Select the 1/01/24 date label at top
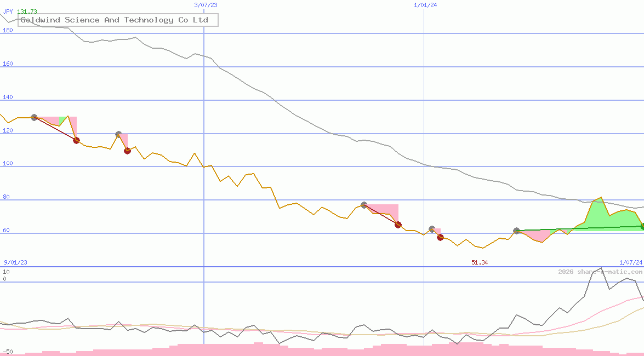 pyautogui.click(x=425, y=5)
